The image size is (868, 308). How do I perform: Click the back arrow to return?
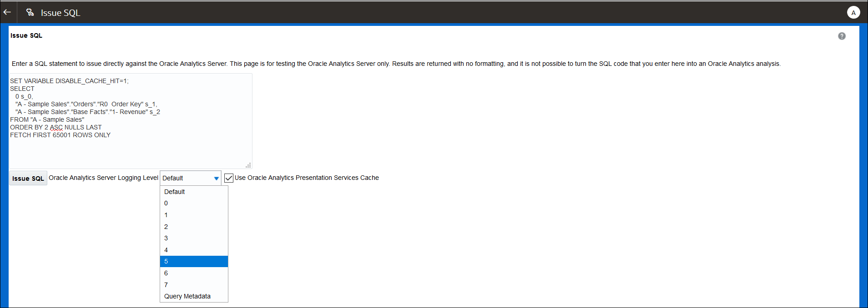pyautogui.click(x=7, y=12)
